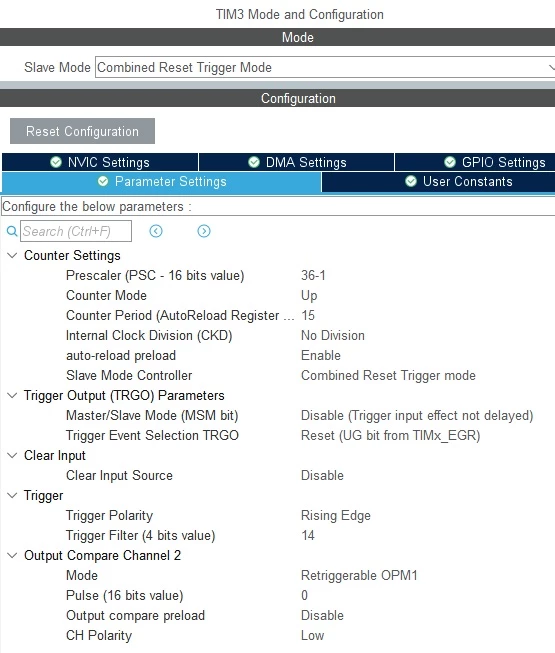The height and width of the screenshot is (653, 555).
Task: Focus the parameter Search field
Action: 76,231
